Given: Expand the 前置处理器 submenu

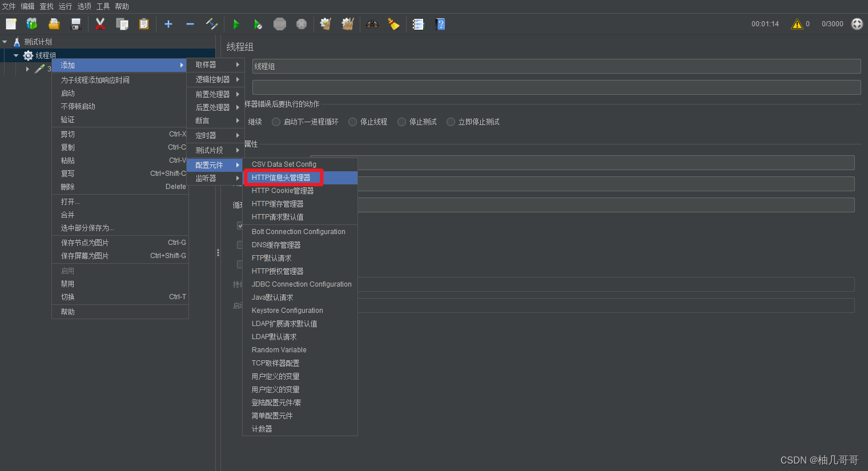Looking at the screenshot, I should [x=215, y=94].
